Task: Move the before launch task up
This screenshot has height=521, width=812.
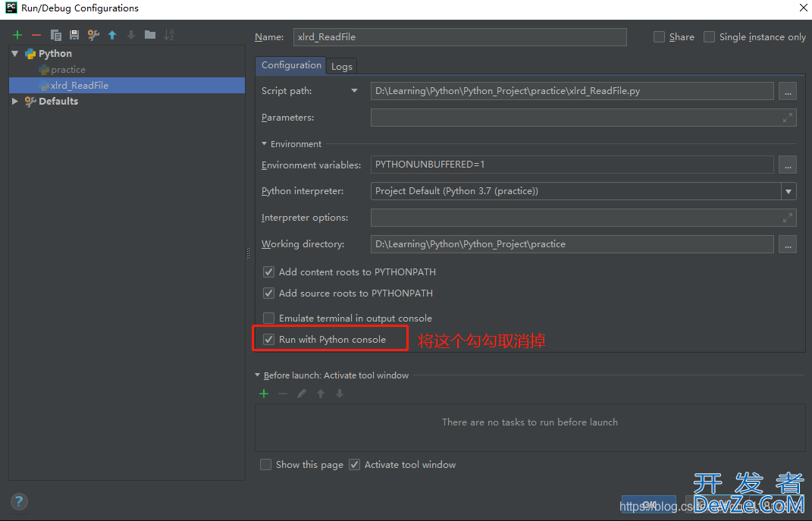Action: [x=321, y=394]
